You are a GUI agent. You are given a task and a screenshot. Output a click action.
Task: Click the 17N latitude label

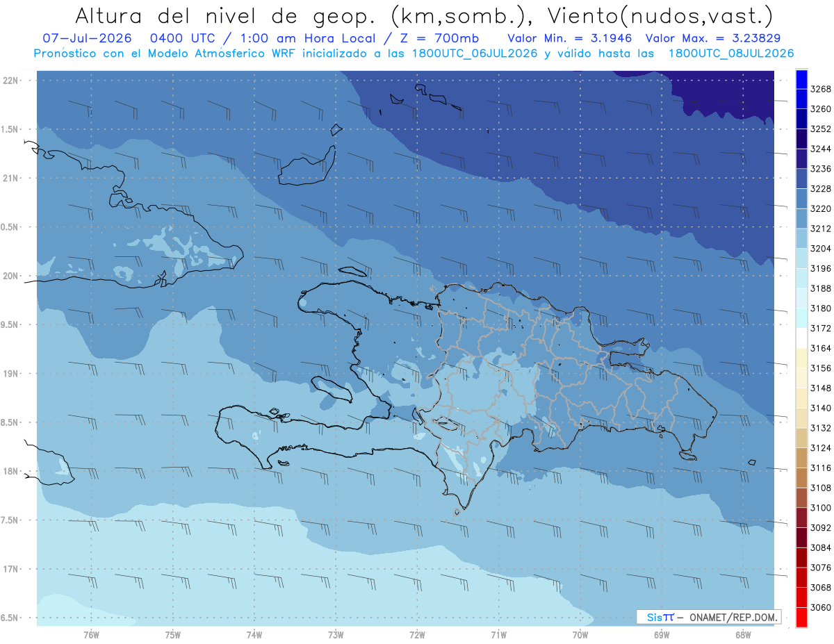(x=11, y=569)
